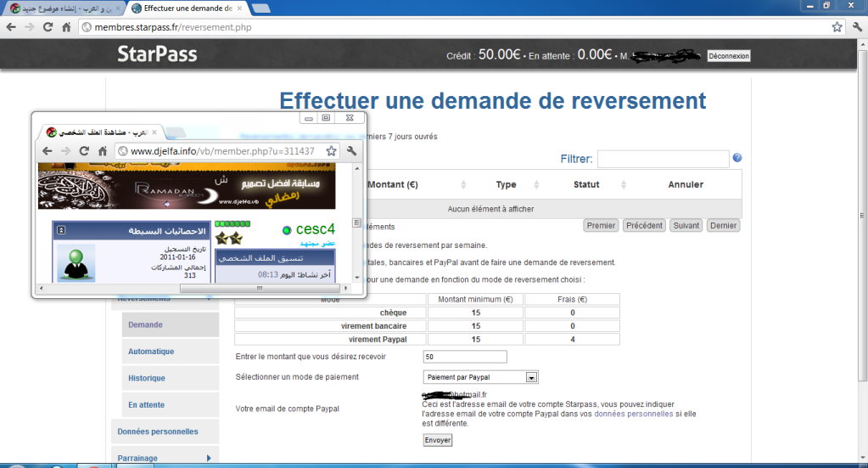
Task: Maximize the djelfa popup window
Action: pyautogui.click(x=326, y=117)
